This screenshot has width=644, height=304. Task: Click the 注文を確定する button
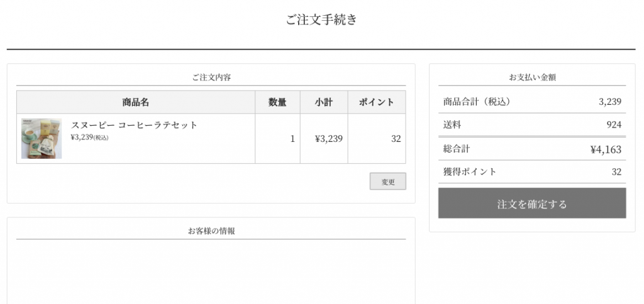(x=531, y=204)
